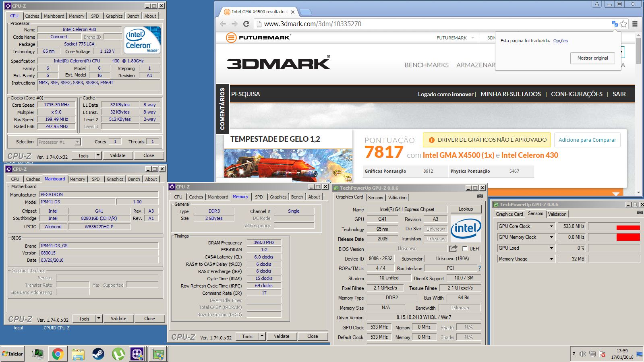
Task: Open the BENCHMARKS menu on 3DMark
Action: (x=427, y=65)
